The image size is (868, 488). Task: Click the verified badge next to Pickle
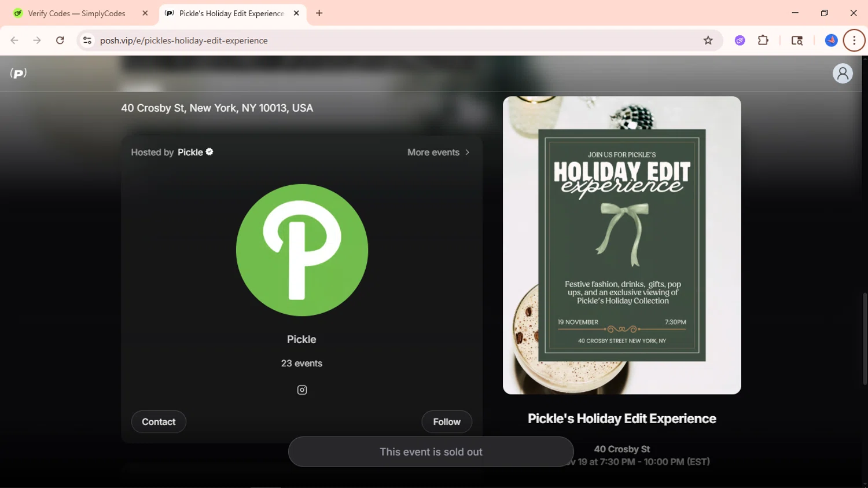coord(209,152)
